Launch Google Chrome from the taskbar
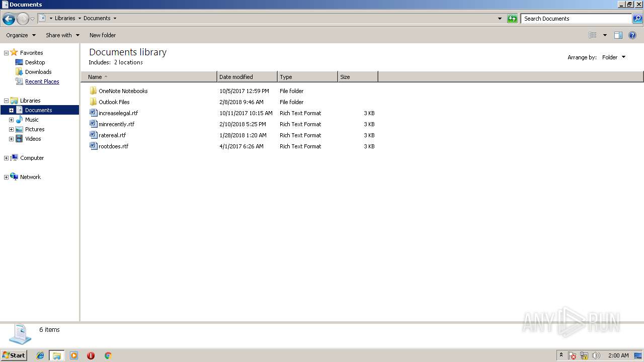644x362 pixels. tap(108, 355)
